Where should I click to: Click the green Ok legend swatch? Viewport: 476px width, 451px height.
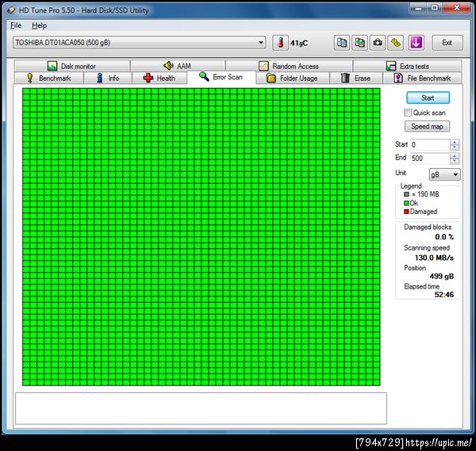point(406,203)
